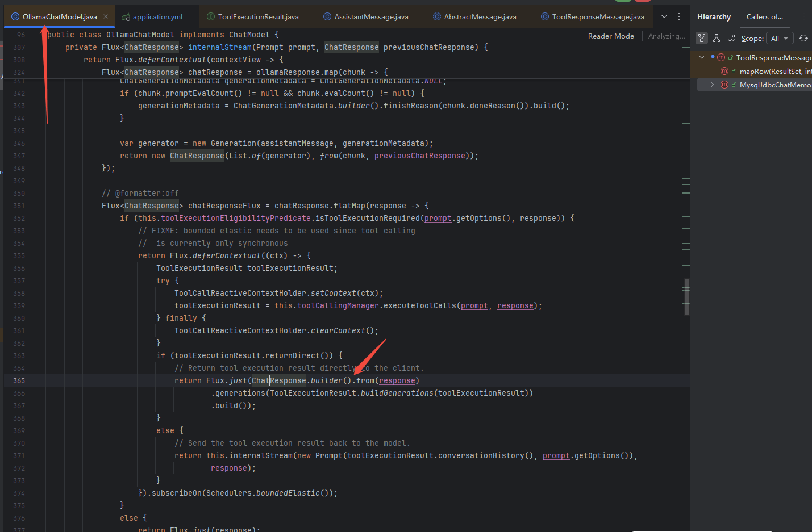Click line number 365 in the gutter
The width and height of the screenshot is (812, 532).
coord(19,380)
